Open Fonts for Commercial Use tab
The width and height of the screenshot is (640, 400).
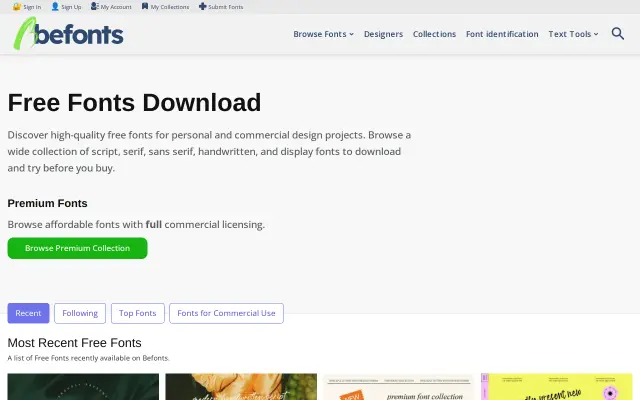[226, 313]
